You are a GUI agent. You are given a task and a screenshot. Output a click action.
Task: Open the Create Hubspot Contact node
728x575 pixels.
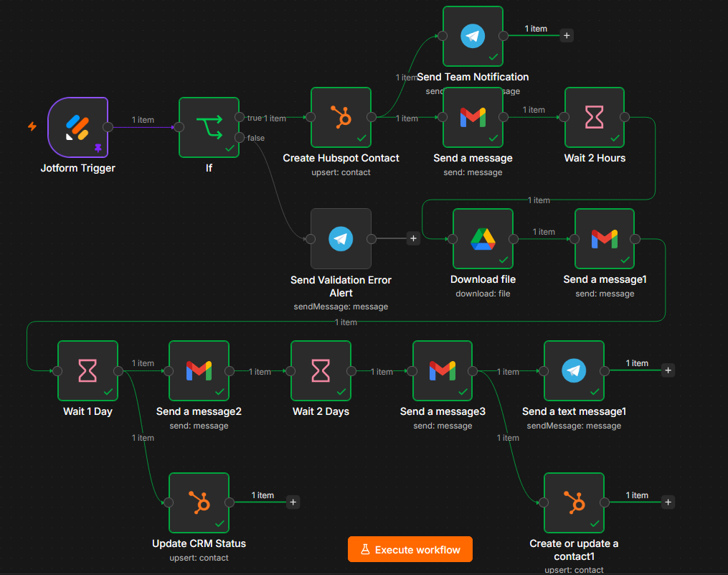(x=341, y=117)
